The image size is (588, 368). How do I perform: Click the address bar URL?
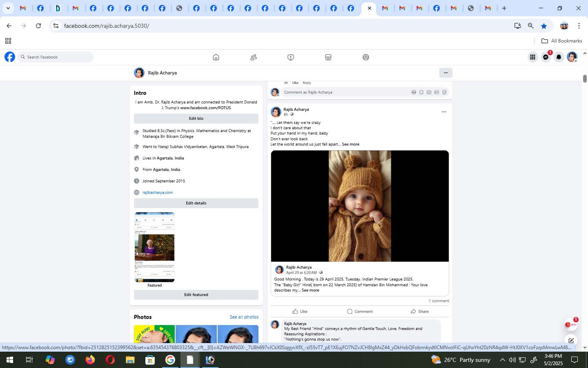107,26
